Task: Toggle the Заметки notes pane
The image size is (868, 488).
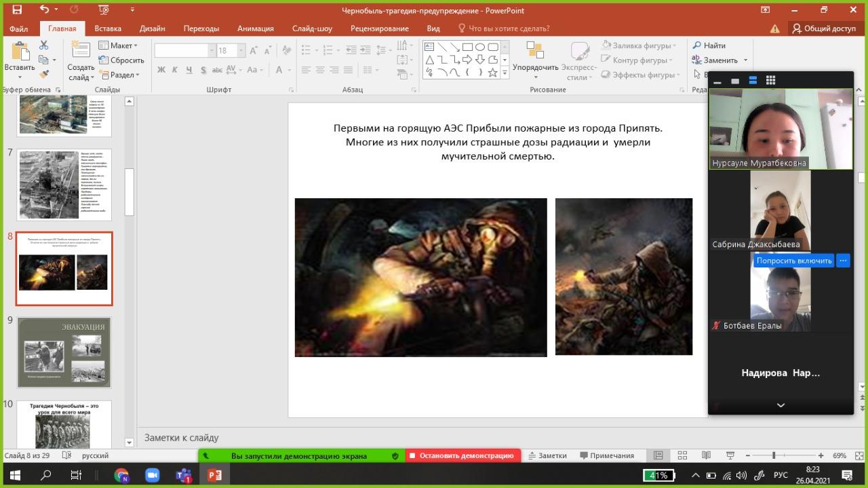Action: pos(547,455)
